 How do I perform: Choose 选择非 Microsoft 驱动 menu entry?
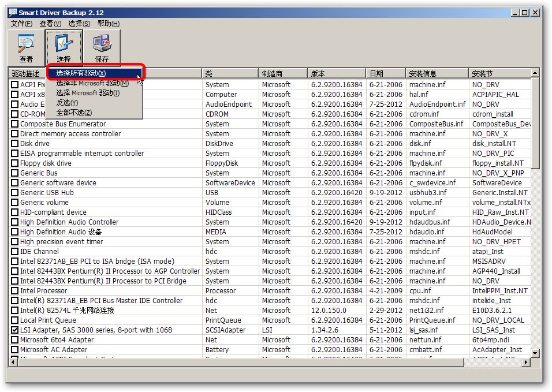pyautogui.click(x=92, y=83)
